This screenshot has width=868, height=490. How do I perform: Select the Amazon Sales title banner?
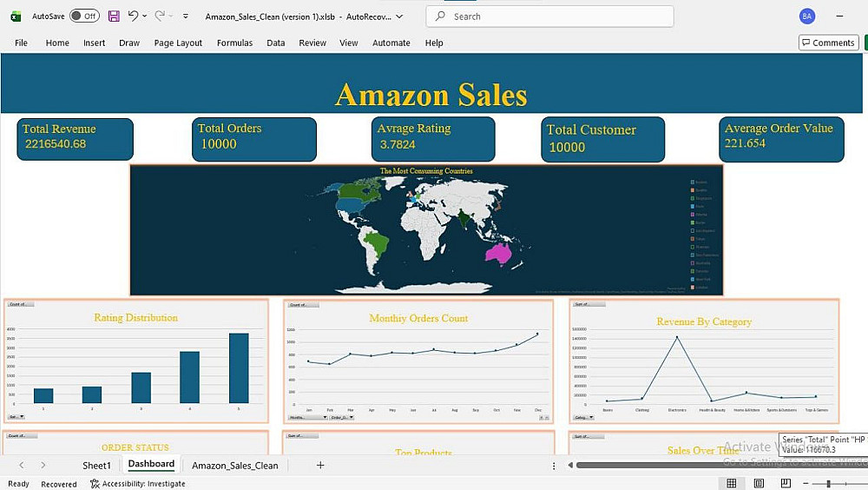pyautogui.click(x=431, y=83)
